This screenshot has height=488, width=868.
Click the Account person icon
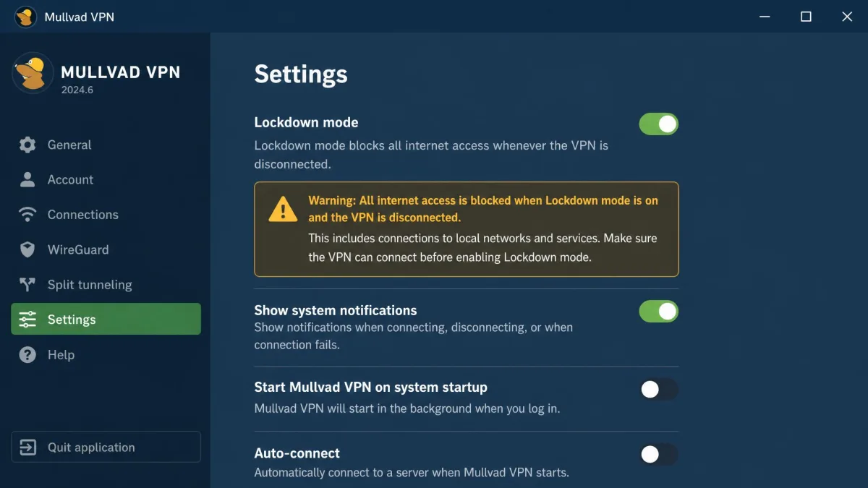(27, 179)
